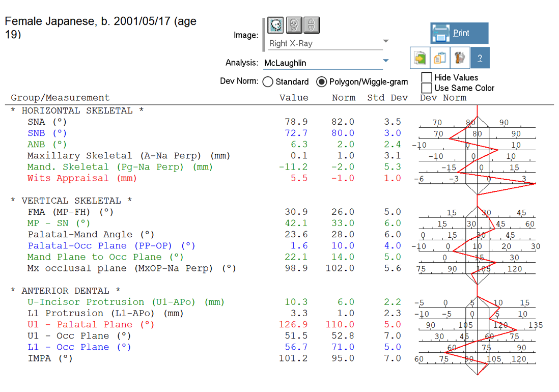Select the Polygon/Wiggle-gram radio button
Screen dimensions: 559x392
click(321, 82)
